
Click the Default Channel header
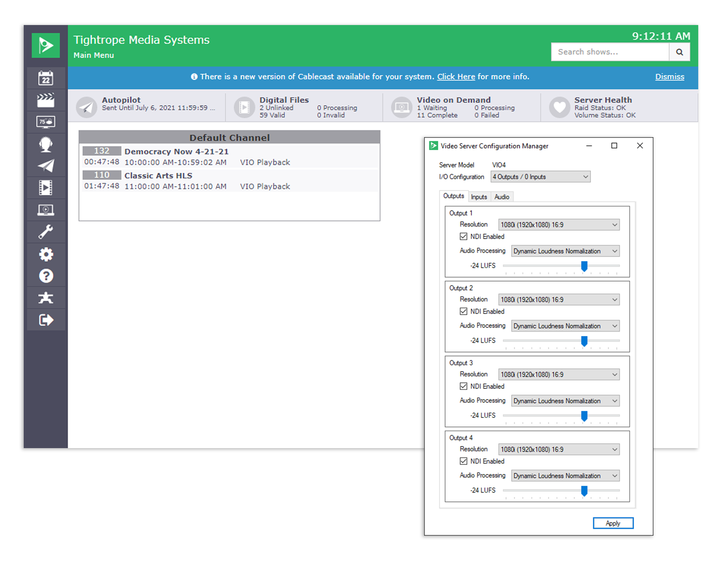click(x=229, y=138)
